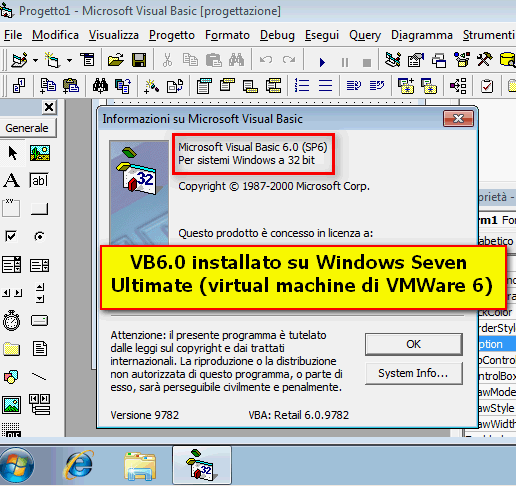Select the Frame control tool
Image resolution: width=516 pixels, height=486 pixels.
[12, 209]
